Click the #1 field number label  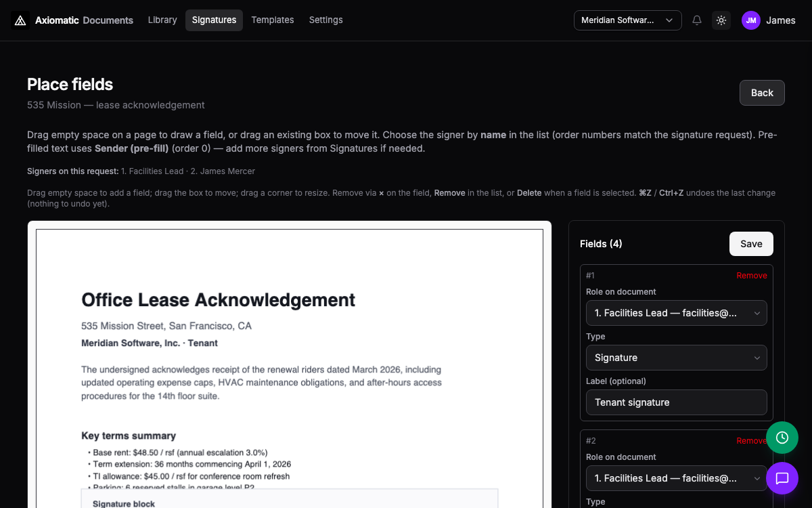590,276
